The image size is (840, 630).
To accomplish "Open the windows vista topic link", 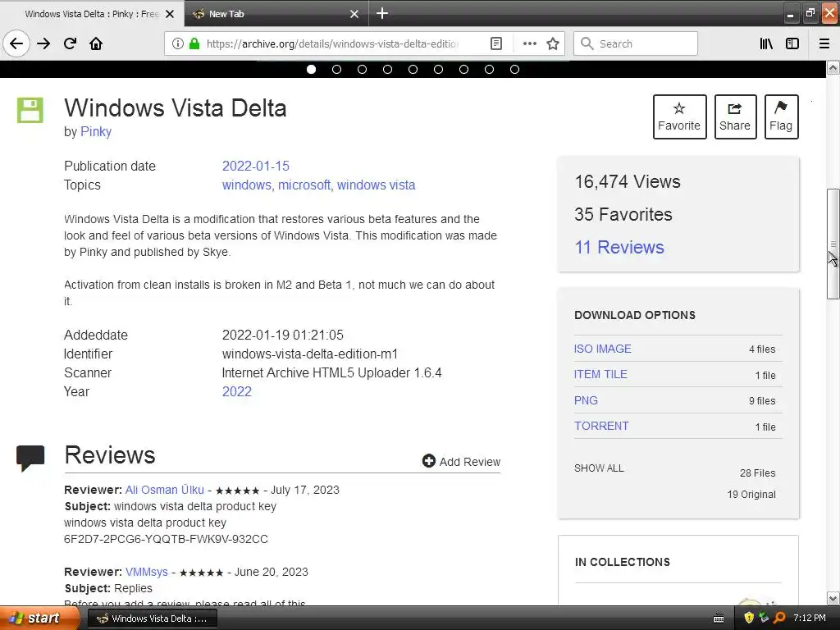I will pyautogui.click(x=376, y=185).
